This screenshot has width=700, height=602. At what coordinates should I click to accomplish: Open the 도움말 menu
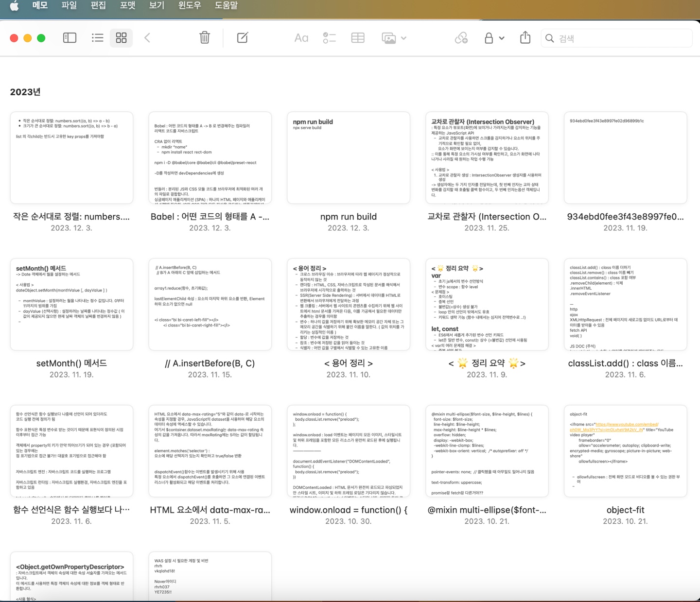point(227,5)
